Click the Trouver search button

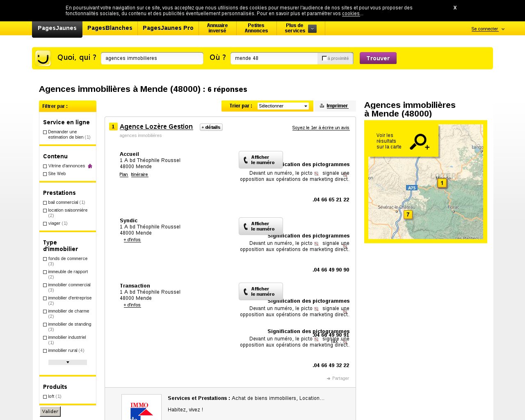point(378,58)
